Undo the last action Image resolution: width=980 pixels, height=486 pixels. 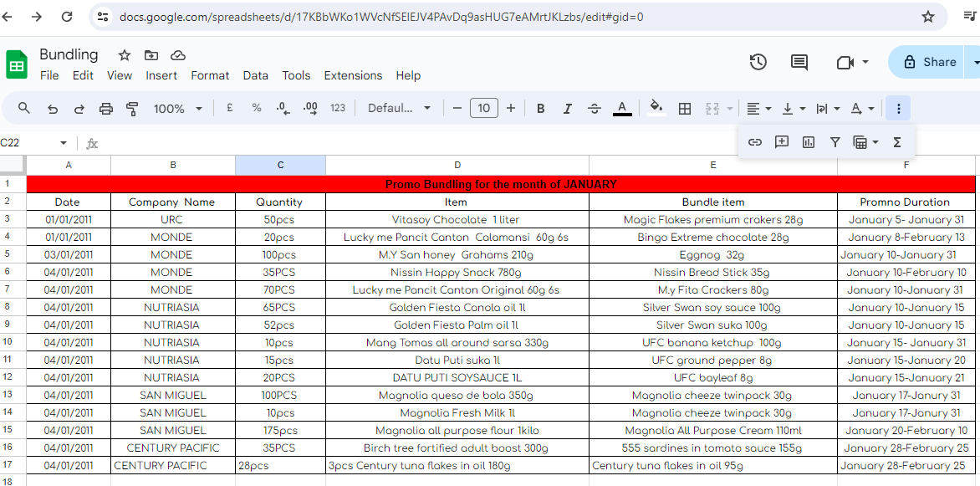click(x=50, y=108)
